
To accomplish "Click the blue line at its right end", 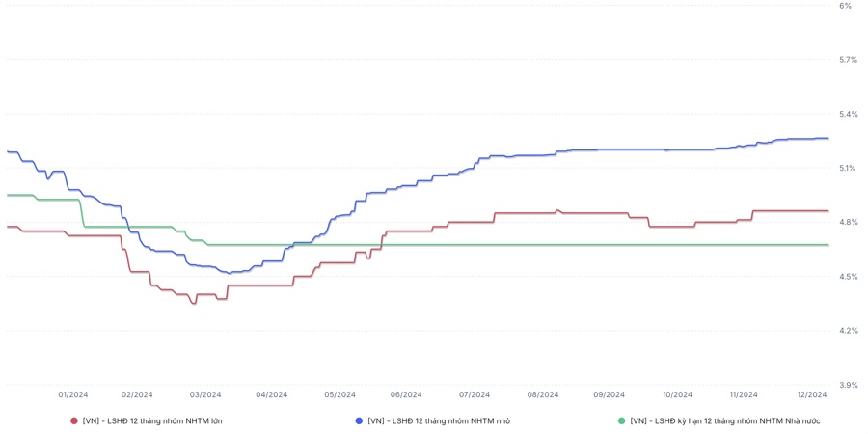I will pos(827,138).
